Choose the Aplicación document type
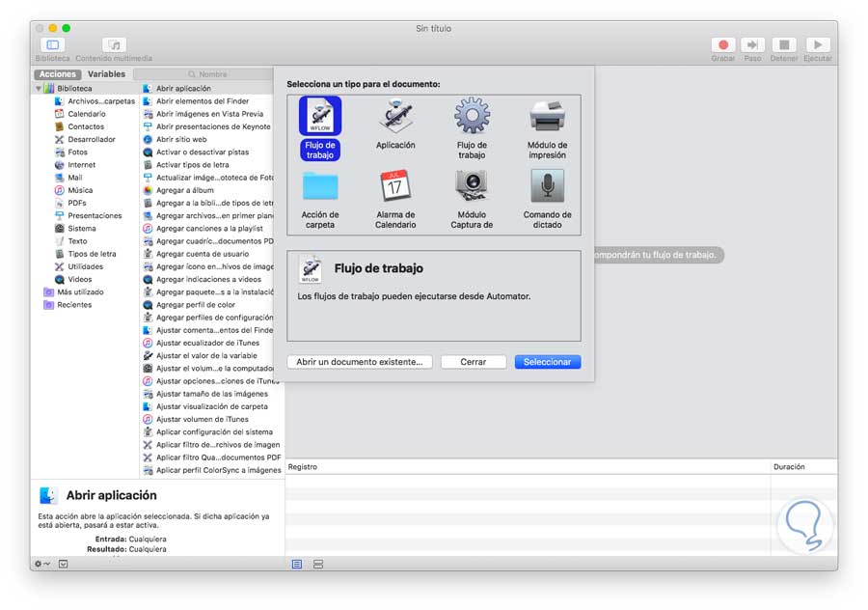Image resolution: width=868 pixels, height=610 pixels. (x=395, y=124)
